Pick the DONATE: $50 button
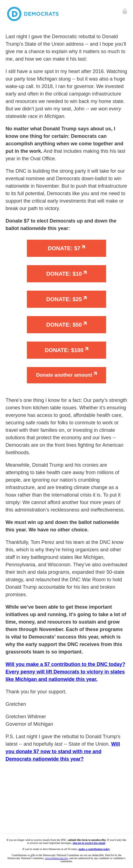The width and height of the screenshot is (133, 868). pos(66,324)
